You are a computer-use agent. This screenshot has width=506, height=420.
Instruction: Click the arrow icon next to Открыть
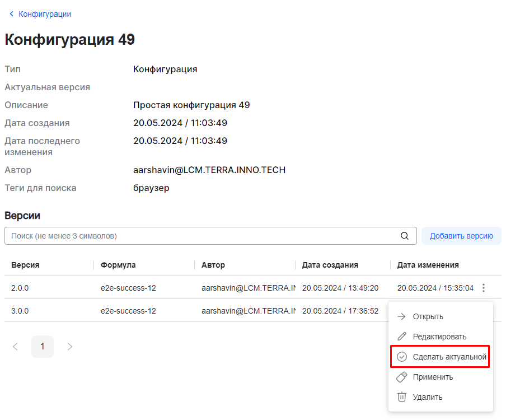click(x=401, y=316)
